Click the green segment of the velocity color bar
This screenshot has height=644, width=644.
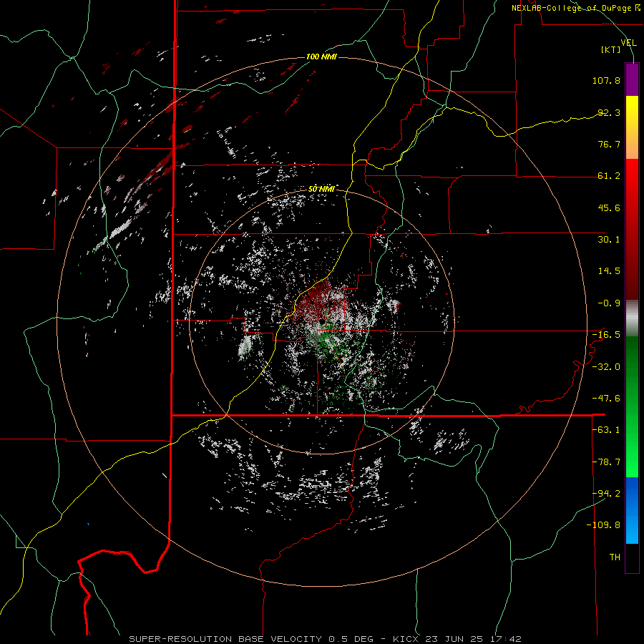pos(632,406)
